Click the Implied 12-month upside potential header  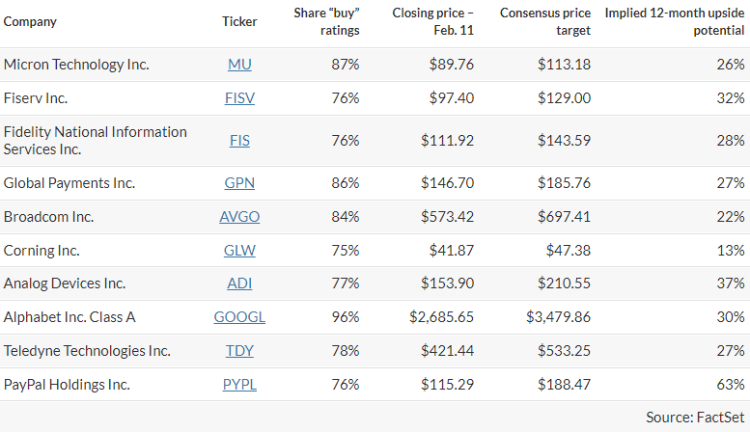675,21
